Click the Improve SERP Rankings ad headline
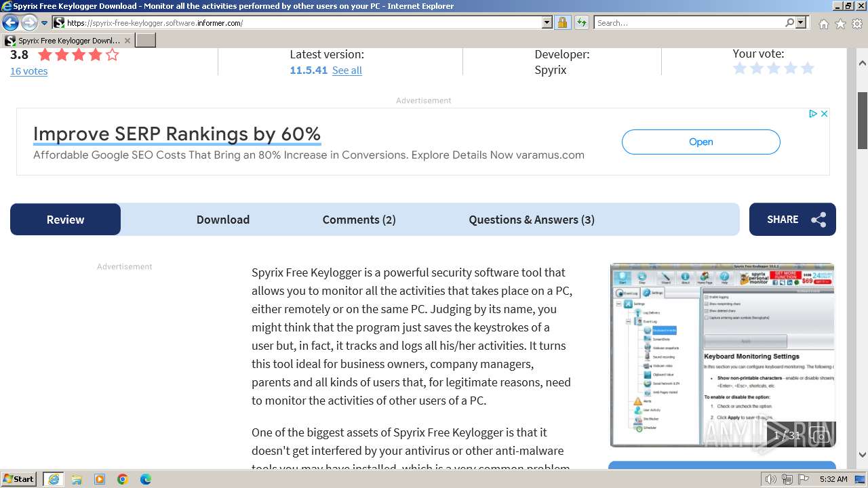Screen dimensions: 868x488 177,134
